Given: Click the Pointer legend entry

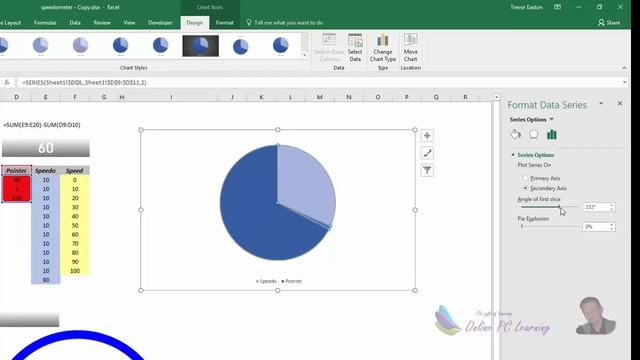Looking at the screenshot, I should (292, 281).
